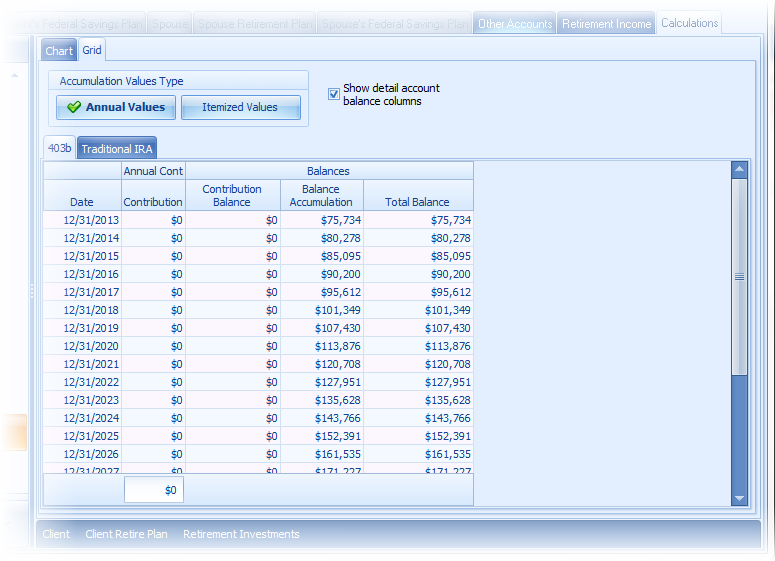
Task: Click the Client Retire Plan link
Action: coord(126,534)
